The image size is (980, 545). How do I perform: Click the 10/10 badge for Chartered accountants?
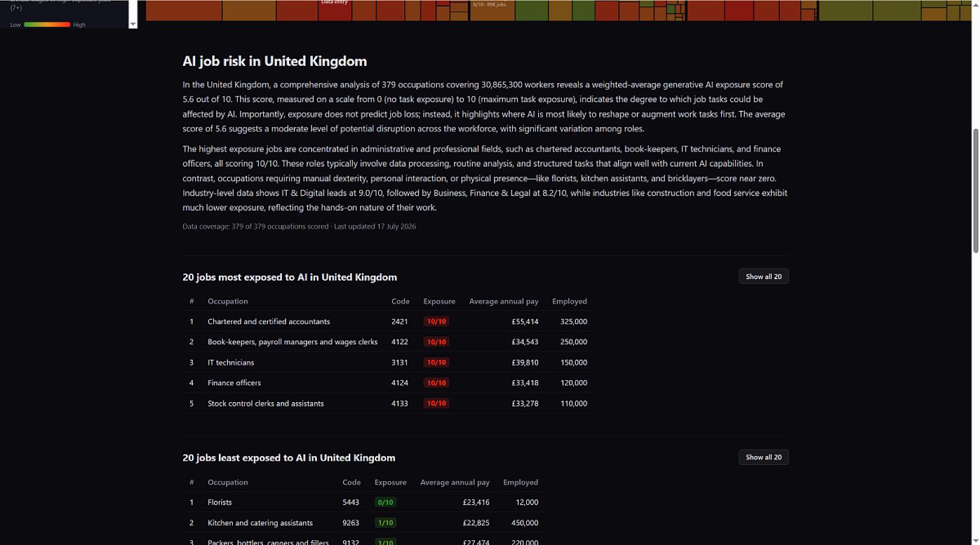coord(436,322)
